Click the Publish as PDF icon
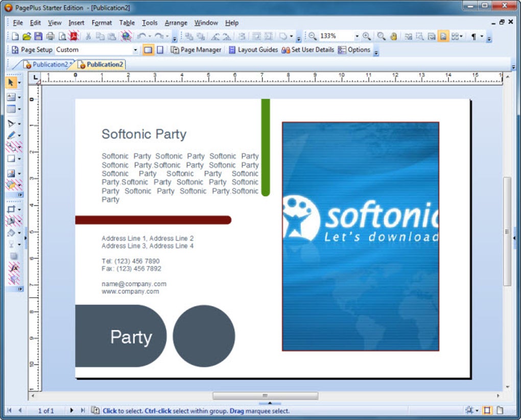Image resolution: width=521 pixels, height=420 pixels. 74,36
